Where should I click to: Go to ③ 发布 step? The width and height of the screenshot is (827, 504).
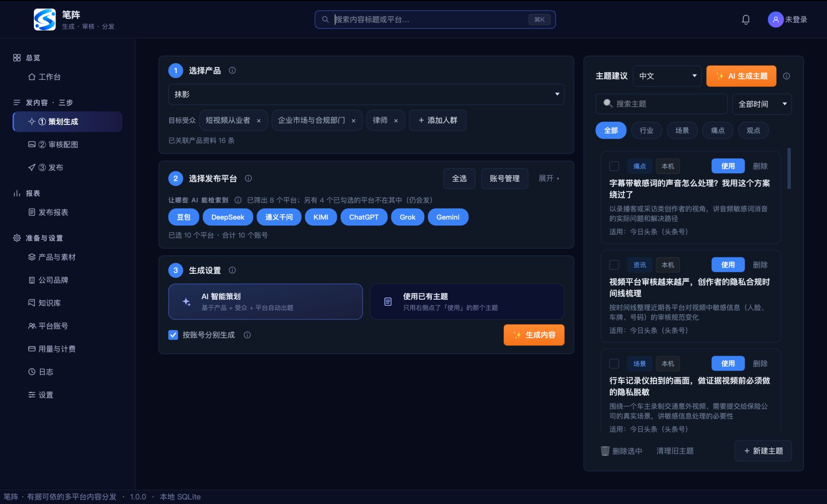tap(67, 167)
